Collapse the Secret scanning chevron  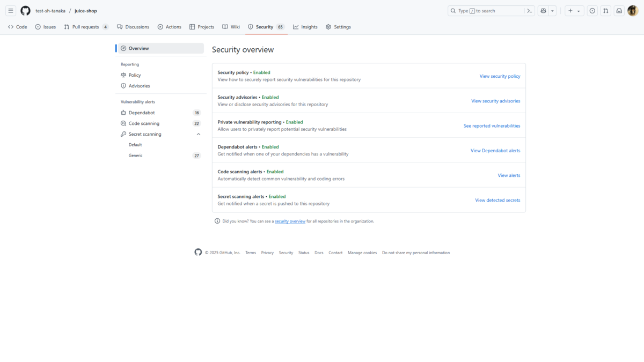[x=199, y=134]
